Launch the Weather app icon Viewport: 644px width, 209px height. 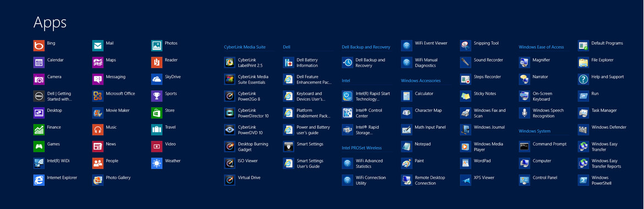click(x=157, y=163)
